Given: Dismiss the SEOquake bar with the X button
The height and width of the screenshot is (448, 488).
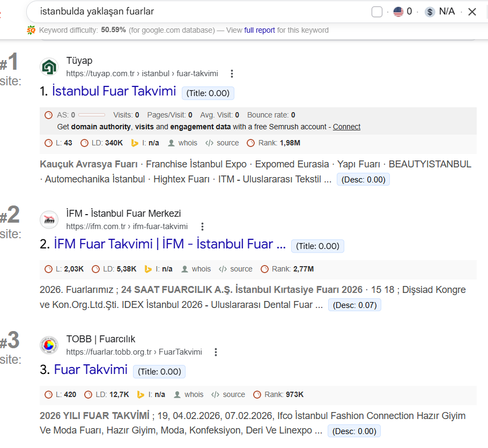Looking at the screenshot, I should tap(471, 11).
